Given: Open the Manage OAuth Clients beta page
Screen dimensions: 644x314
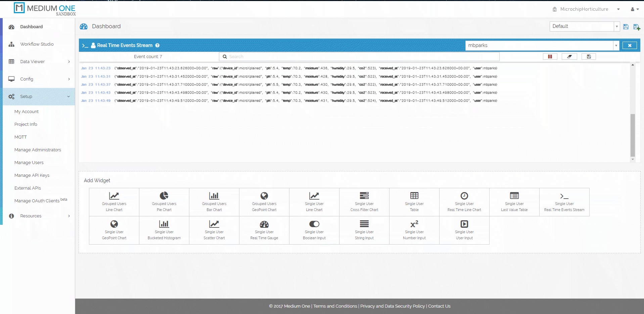Looking at the screenshot, I should (38, 200).
